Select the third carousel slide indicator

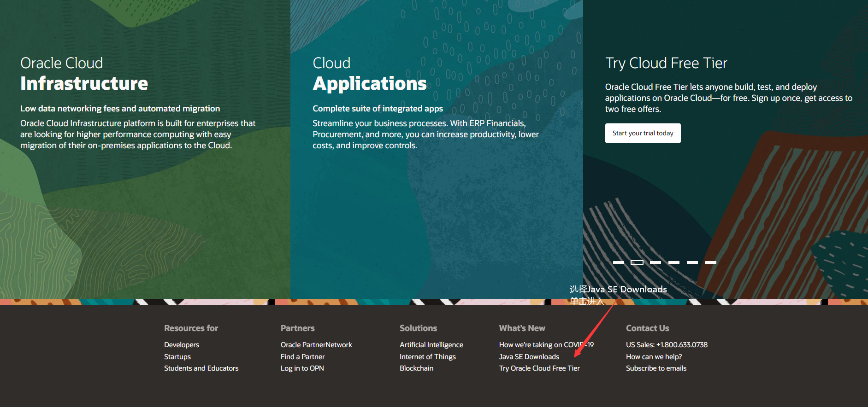(x=655, y=262)
